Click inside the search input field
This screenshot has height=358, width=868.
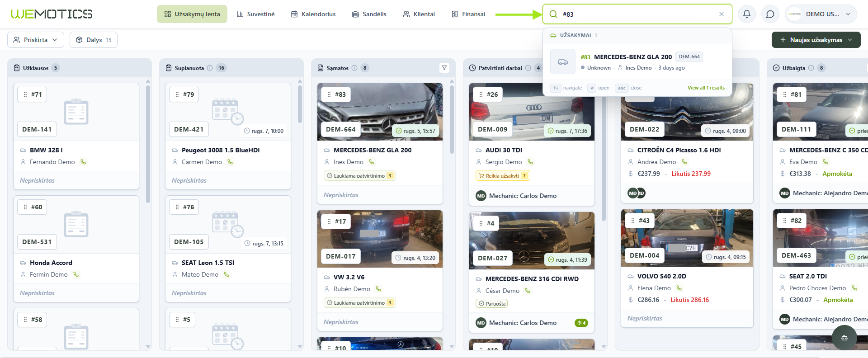pyautogui.click(x=637, y=14)
